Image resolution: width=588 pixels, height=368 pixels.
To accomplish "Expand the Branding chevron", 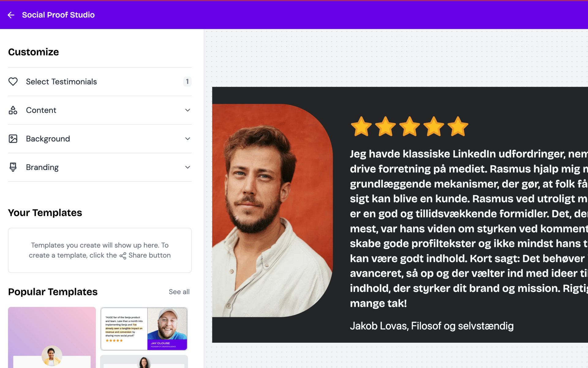I will click(187, 167).
